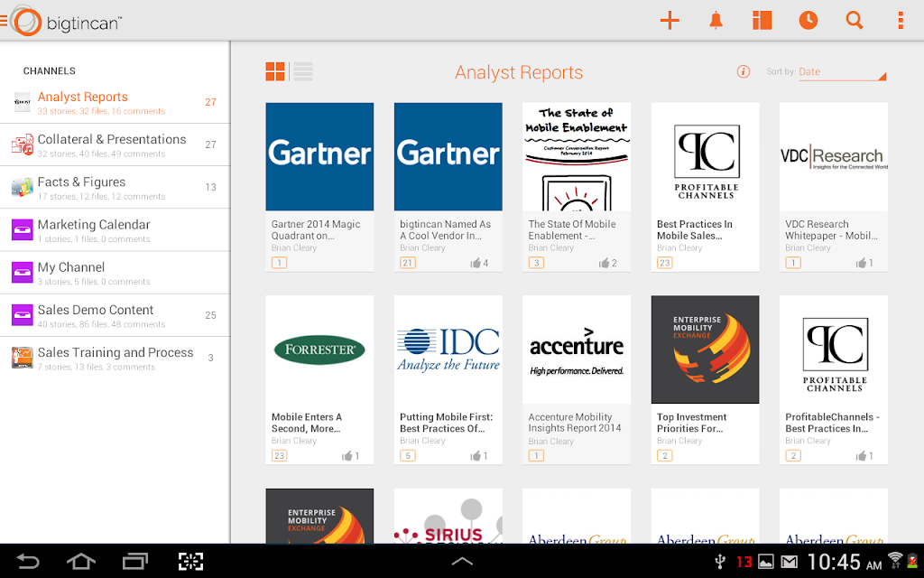The width and height of the screenshot is (924, 578).
Task: Open bigtincan Named As A Cool Vendor thumbnail
Action: pyautogui.click(x=448, y=156)
